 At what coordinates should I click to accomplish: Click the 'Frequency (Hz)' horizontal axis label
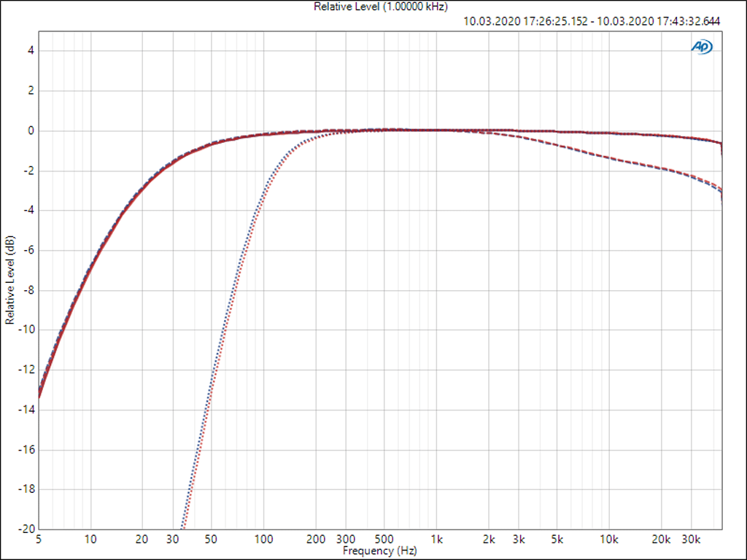point(379,551)
